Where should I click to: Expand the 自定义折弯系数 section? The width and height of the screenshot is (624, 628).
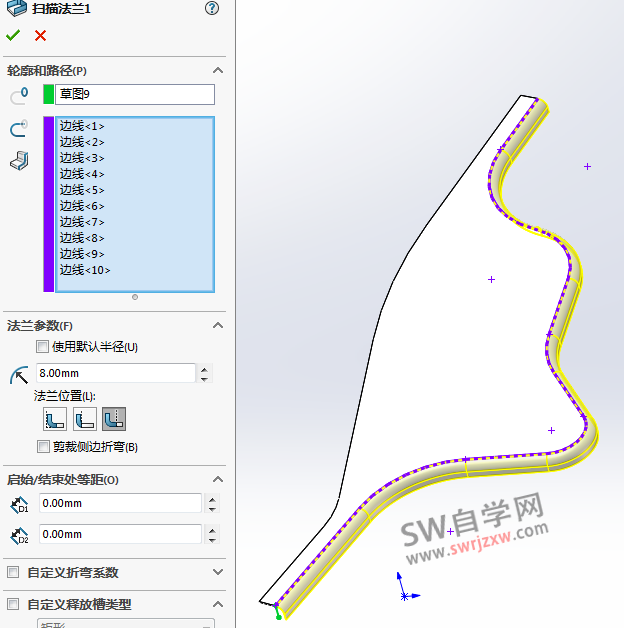pos(217,573)
